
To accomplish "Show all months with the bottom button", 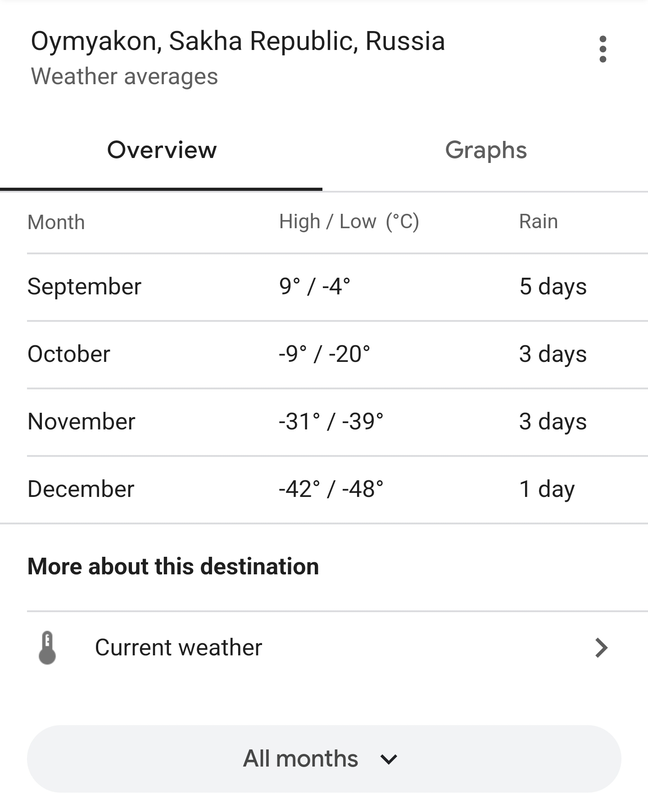I will [x=324, y=759].
